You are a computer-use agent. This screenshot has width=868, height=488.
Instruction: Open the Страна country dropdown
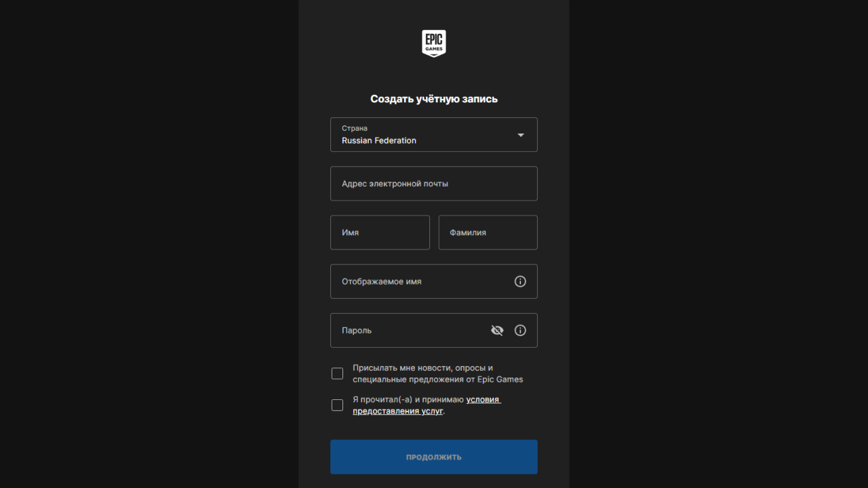click(434, 134)
